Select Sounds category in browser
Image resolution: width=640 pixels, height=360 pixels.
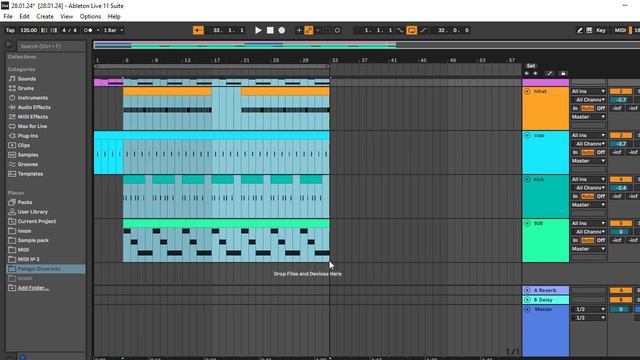click(x=27, y=79)
